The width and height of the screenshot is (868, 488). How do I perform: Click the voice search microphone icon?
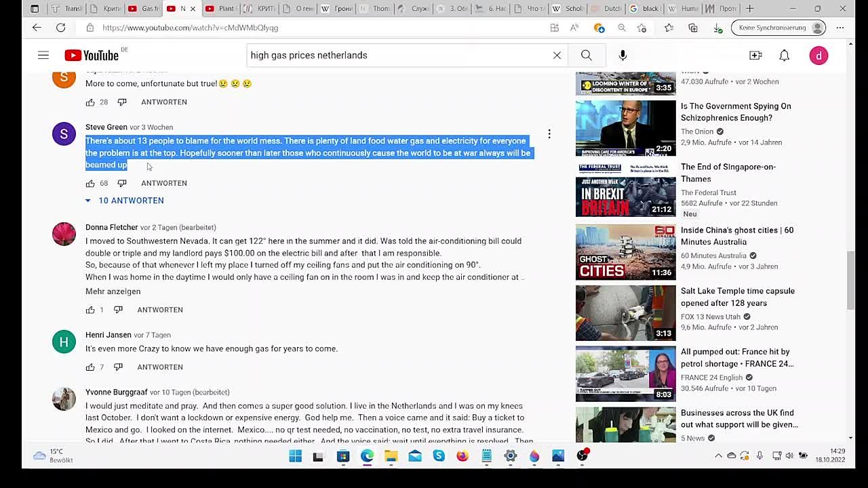[622, 55]
